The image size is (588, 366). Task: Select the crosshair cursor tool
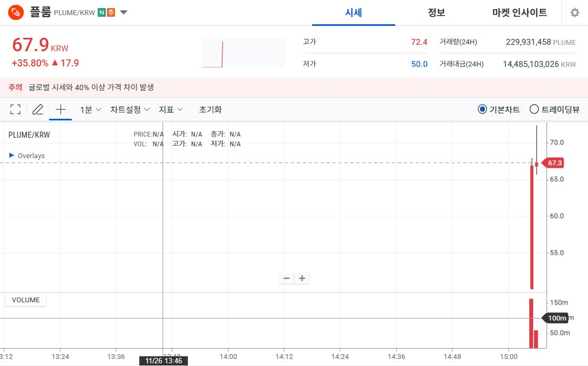pyautogui.click(x=60, y=110)
